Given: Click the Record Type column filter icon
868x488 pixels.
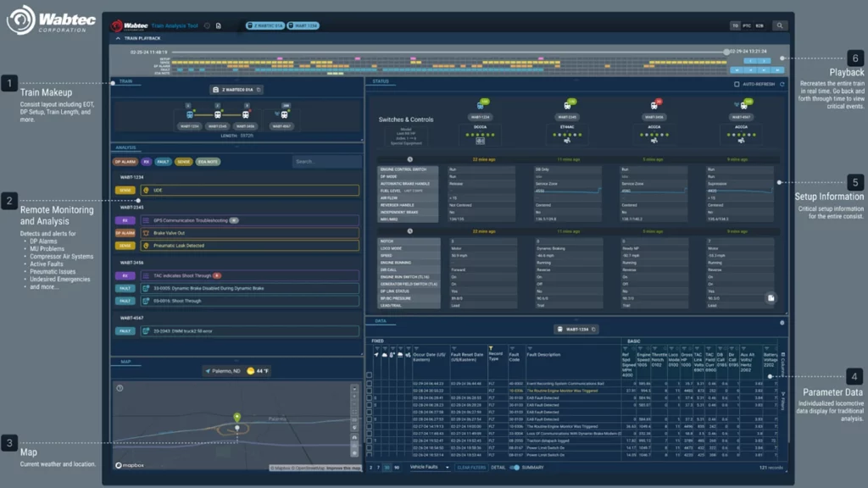Looking at the screenshot, I should click(x=490, y=348).
